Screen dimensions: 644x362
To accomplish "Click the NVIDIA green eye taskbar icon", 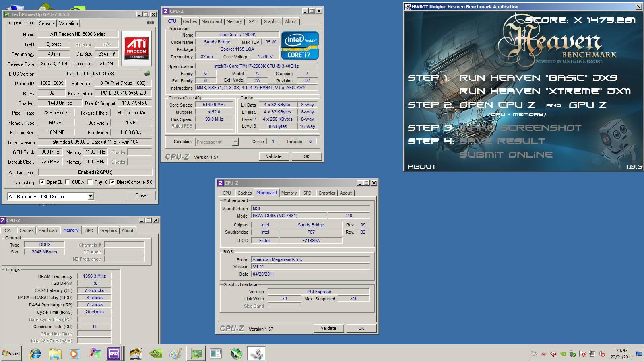I will [156, 354].
